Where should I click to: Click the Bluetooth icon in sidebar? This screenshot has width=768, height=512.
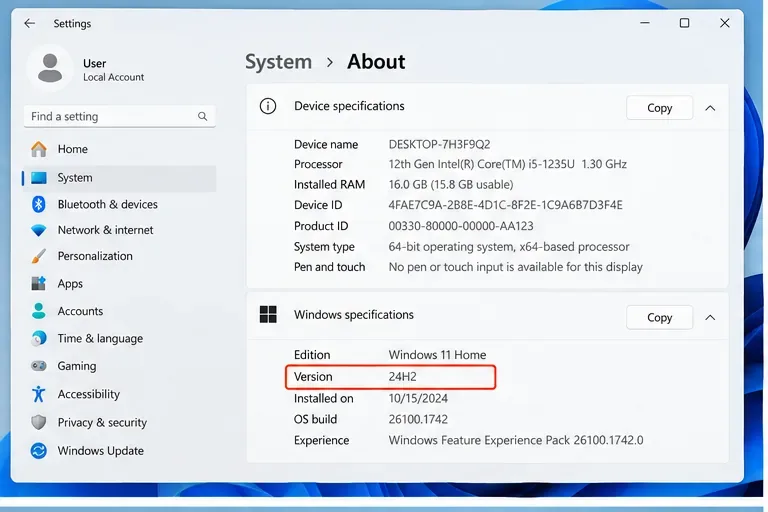pos(39,204)
